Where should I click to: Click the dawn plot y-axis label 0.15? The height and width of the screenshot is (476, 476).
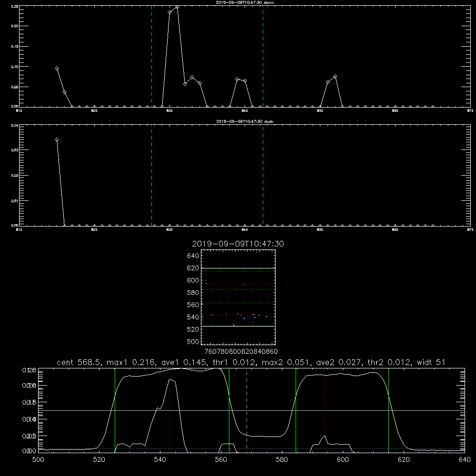(15, 47)
